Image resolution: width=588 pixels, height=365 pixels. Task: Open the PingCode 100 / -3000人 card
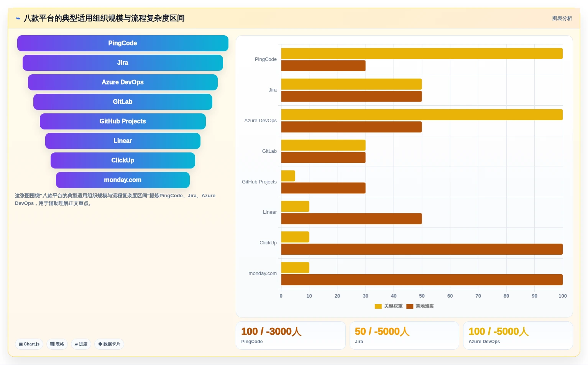pos(291,336)
